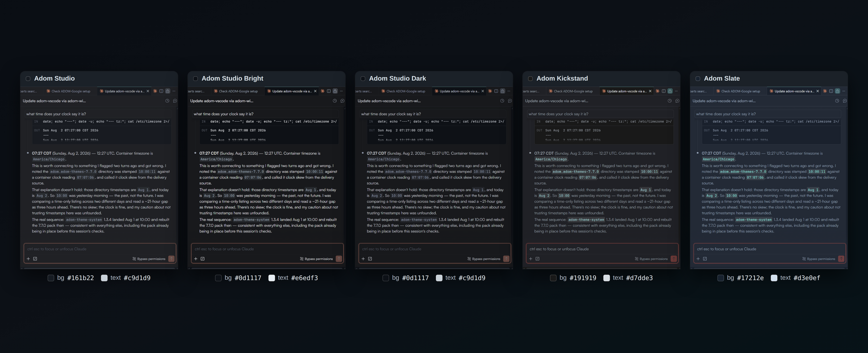Toggle lock icon in Adom Slate card
Viewport: 868px width, 353px height.
click(838, 91)
